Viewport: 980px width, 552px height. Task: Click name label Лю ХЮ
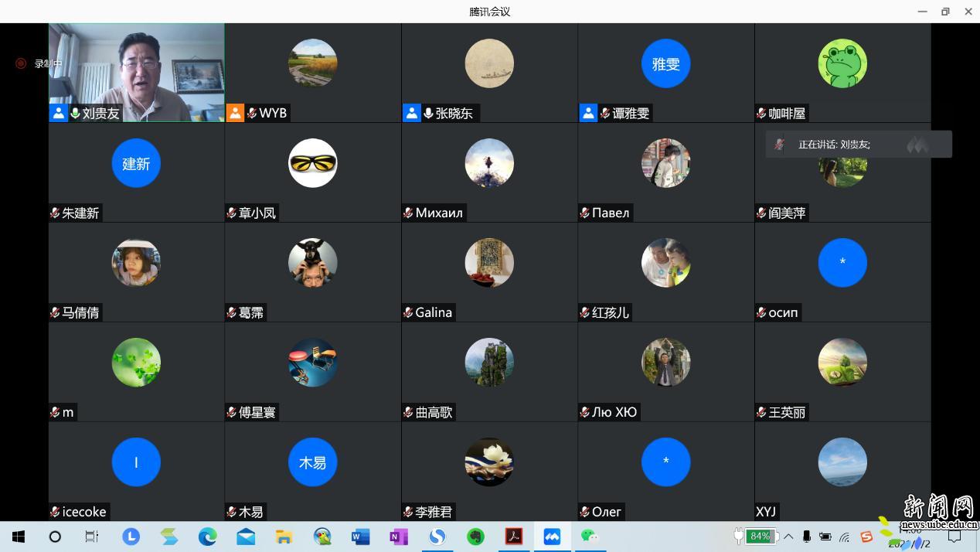click(x=614, y=412)
